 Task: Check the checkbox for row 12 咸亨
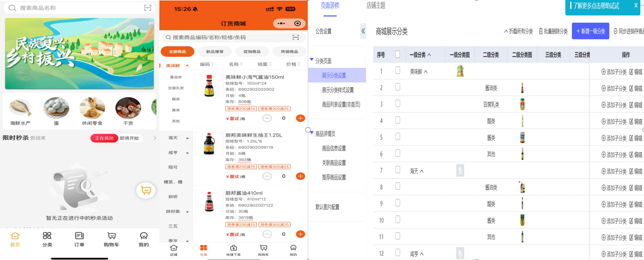398,253
